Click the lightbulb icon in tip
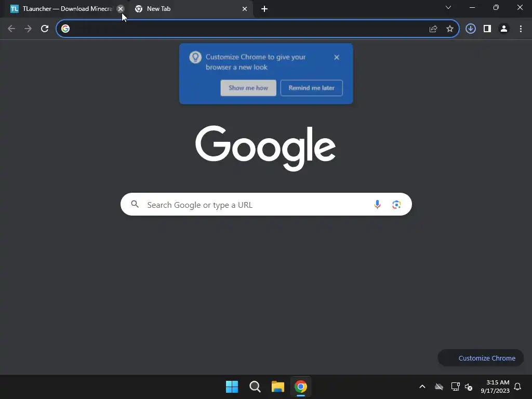The image size is (532, 399). 195,57
